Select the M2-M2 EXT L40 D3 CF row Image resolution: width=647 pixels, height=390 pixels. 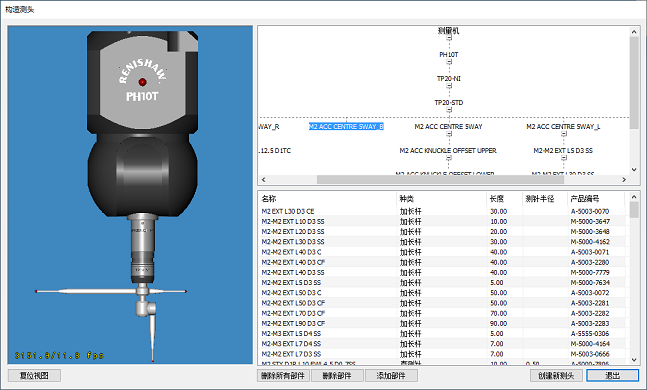pyautogui.click(x=442, y=262)
